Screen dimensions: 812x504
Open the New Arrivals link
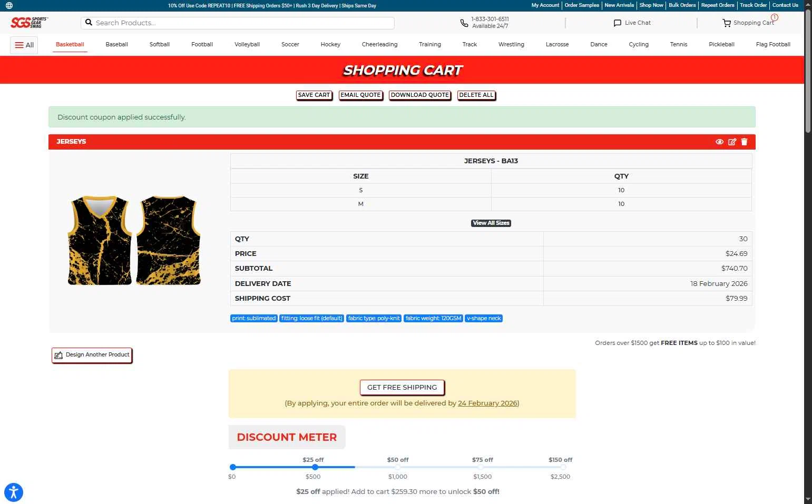(x=619, y=5)
